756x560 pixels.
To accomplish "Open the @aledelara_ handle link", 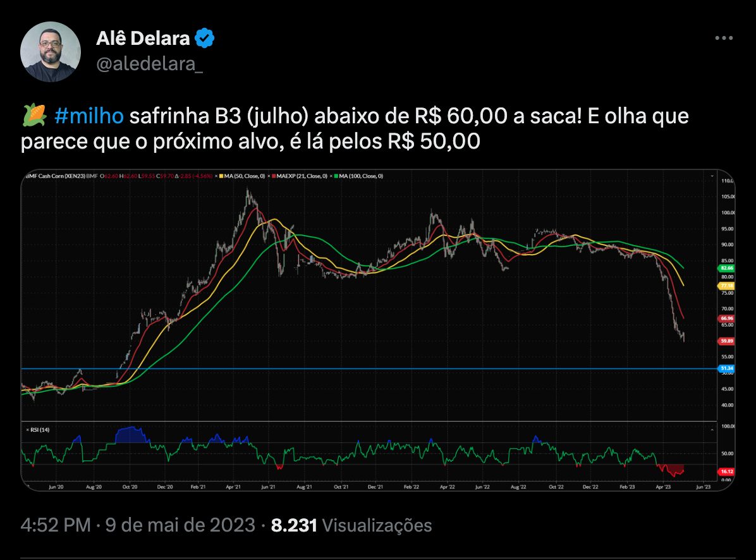I will point(149,64).
